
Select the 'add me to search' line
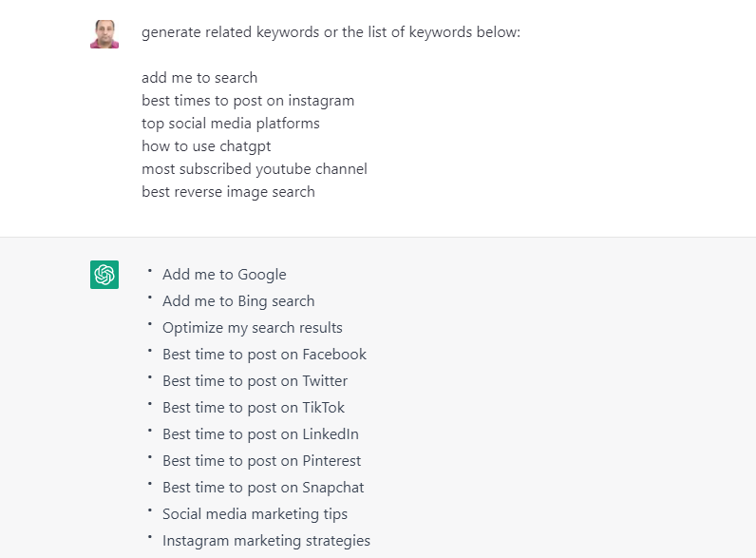[199, 78]
